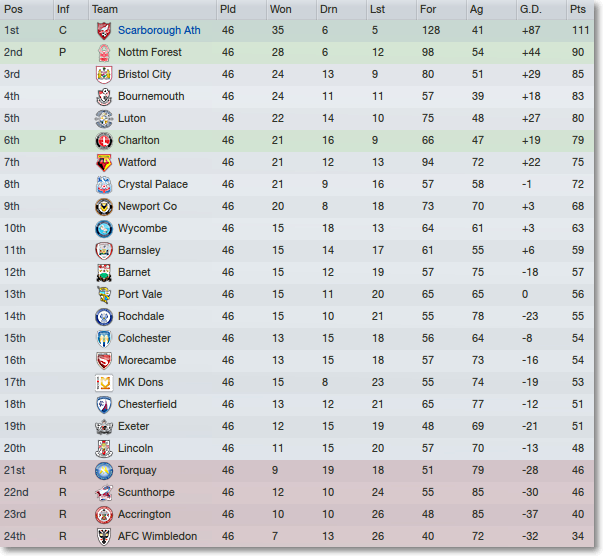Click the Charlton club badge
Screen dimensions: 603x556
pyautogui.click(x=104, y=141)
